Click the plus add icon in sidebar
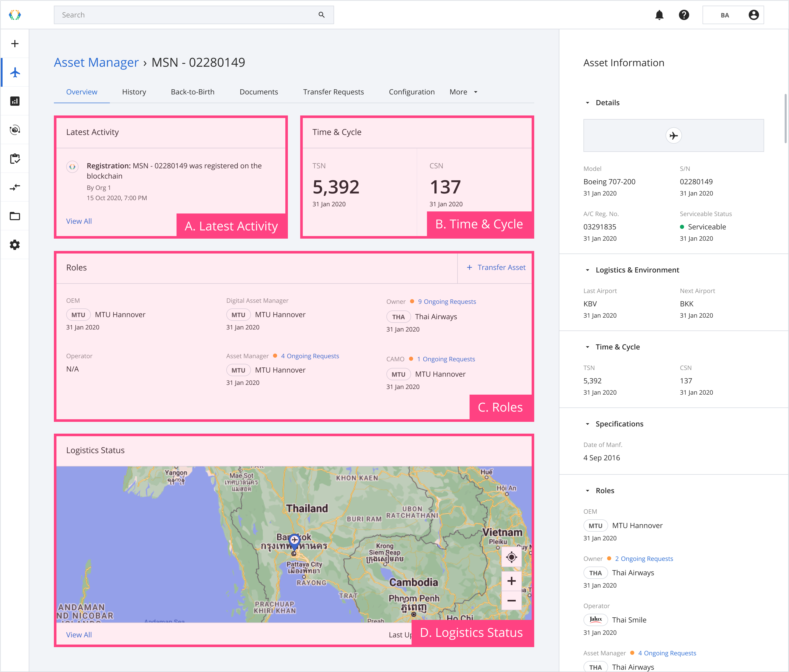 point(15,44)
